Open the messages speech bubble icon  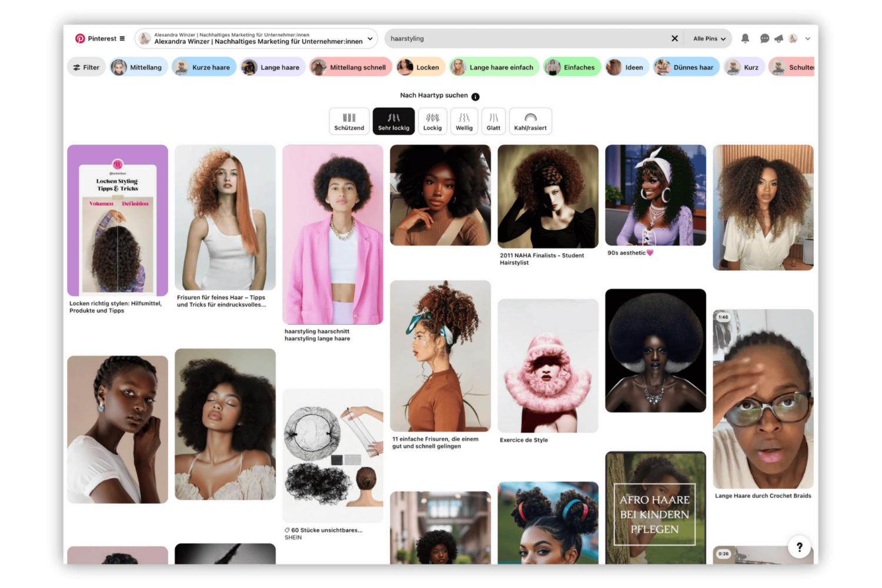pos(764,39)
